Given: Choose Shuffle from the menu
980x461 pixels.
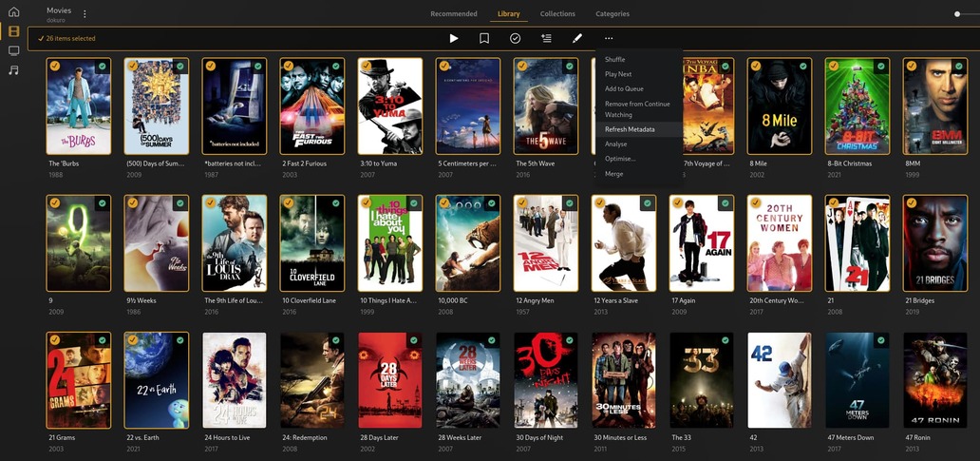Looking at the screenshot, I should tap(639, 60).
